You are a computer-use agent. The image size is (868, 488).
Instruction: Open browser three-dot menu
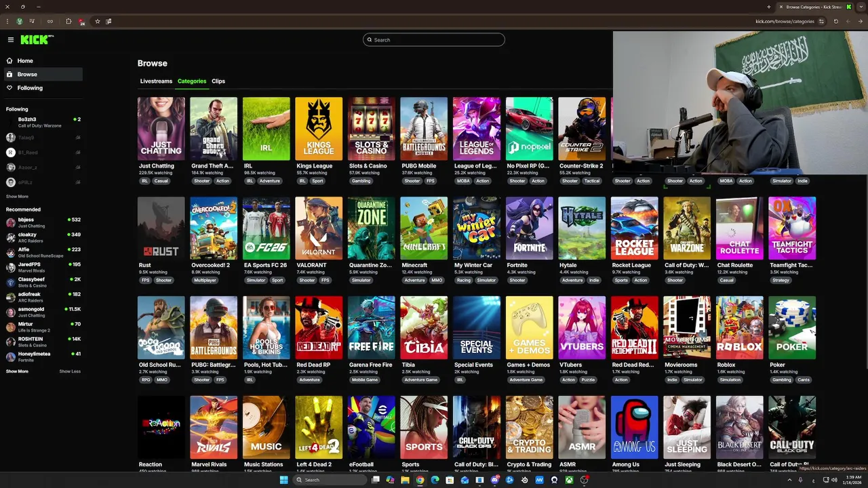coord(7,21)
